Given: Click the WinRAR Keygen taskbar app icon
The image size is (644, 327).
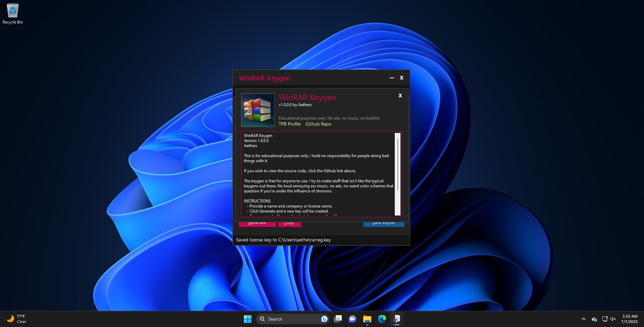Looking at the screenshot, I should [397, 319].
